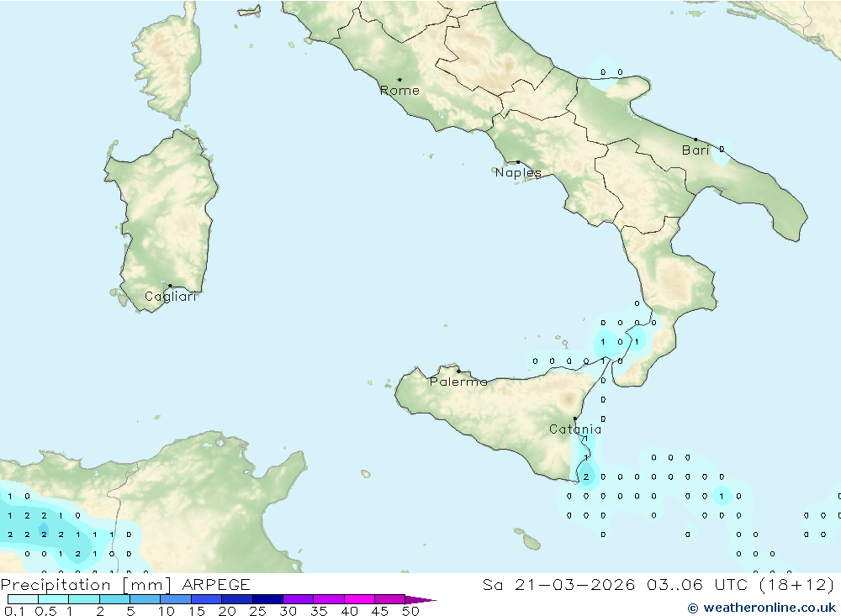Click the forecast date Sa 21-03-2026
This screenshot has height=616, width=841.
pyautogui.click(x=559, y=584)
